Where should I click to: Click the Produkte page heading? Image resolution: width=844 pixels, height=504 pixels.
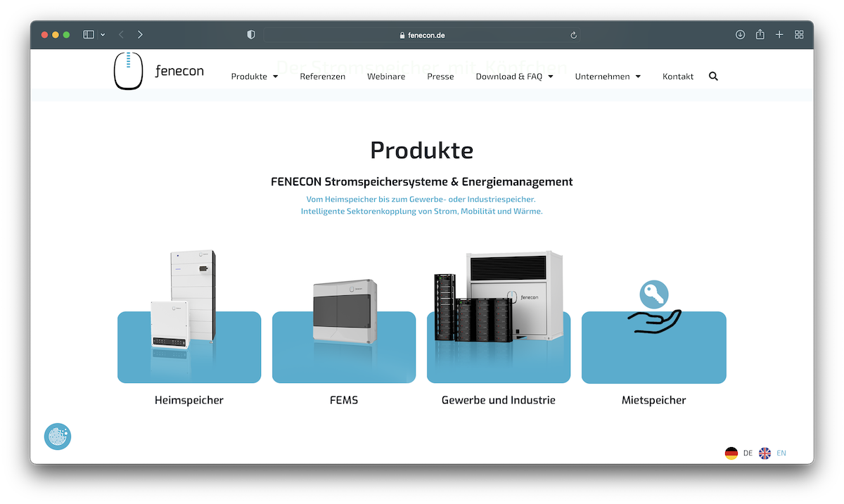(x=422, y=150)
